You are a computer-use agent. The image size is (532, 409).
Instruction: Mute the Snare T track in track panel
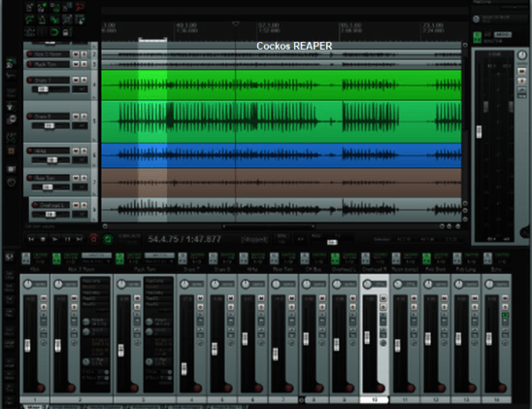pos(76,80)
